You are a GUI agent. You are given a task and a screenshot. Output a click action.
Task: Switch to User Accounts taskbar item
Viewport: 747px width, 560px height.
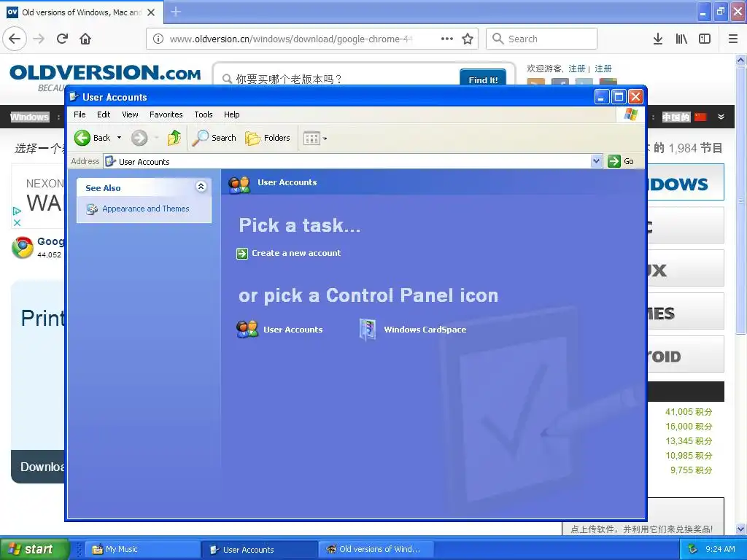click(x=259, y=550)
